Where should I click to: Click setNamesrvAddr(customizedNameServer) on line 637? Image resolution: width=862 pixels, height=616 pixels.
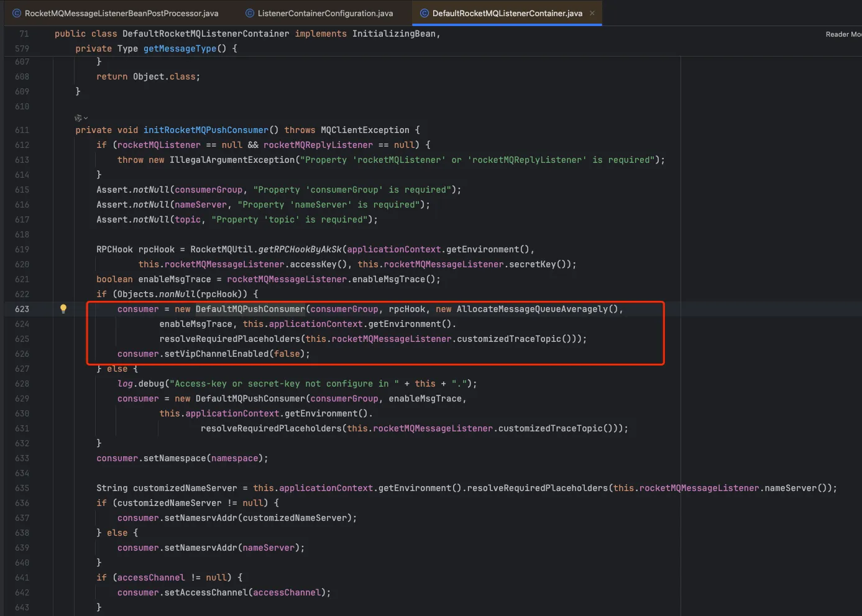(x=258, y=518)
